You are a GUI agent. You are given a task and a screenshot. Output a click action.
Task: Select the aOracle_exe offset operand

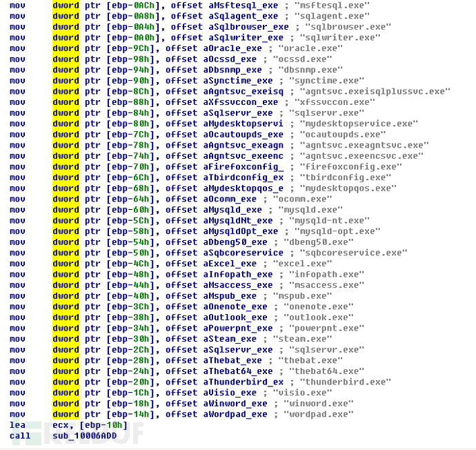pyautogui.click(x=232, y=48)
